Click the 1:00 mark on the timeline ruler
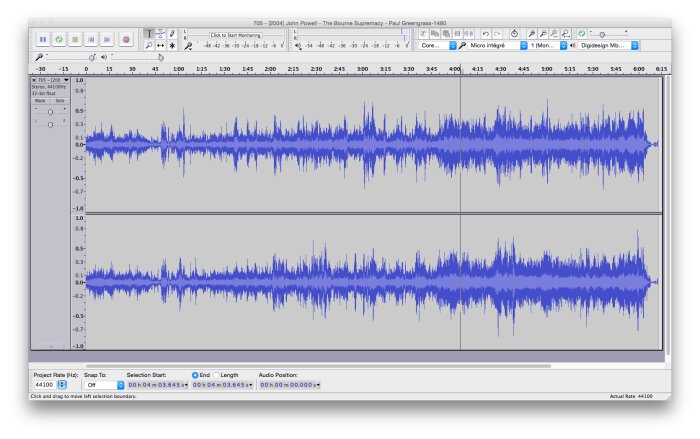 pos(179,69)
